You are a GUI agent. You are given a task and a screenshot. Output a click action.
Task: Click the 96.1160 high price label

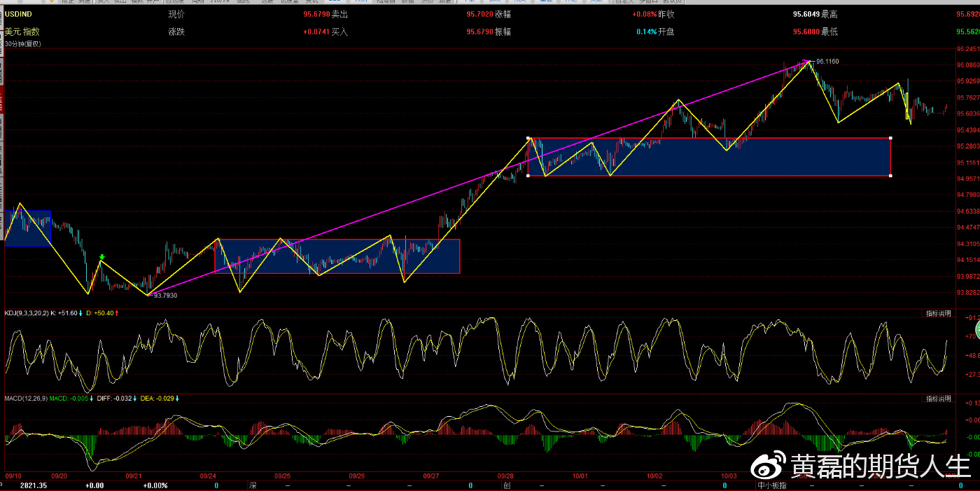(827, 62)
